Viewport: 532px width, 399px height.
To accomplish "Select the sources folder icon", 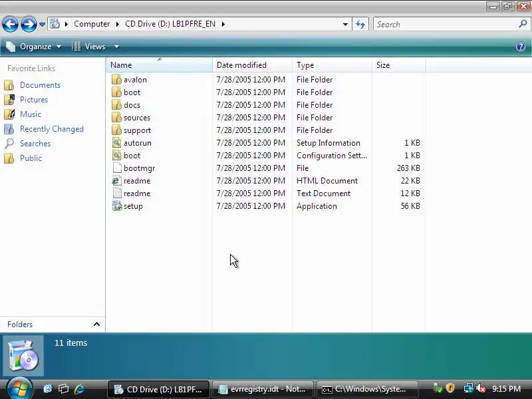I will (x=116, y=118).
